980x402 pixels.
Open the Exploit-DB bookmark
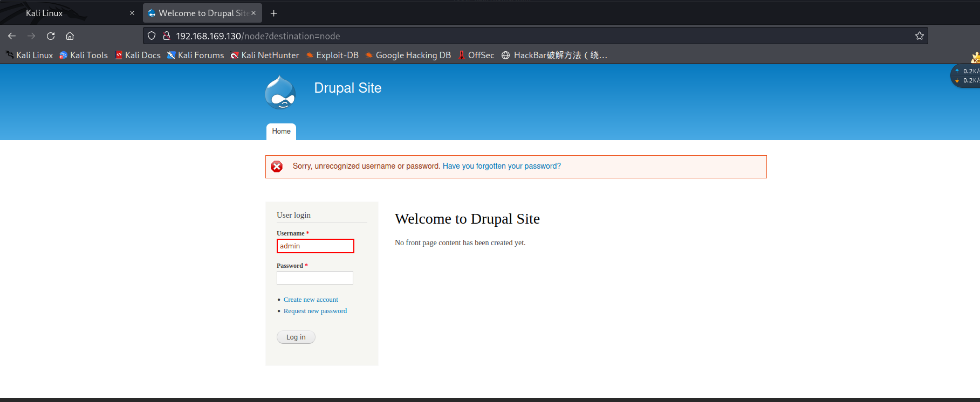(332, 55)
